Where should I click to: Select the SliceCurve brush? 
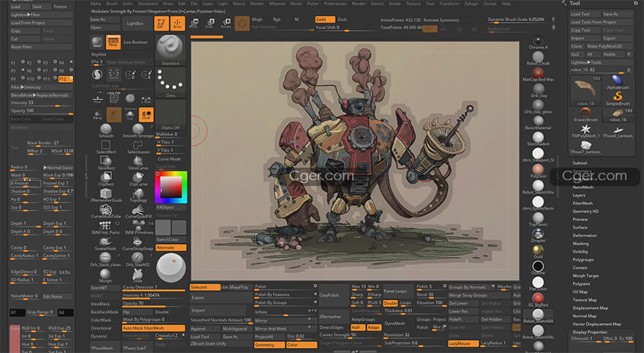pyautogui.click(x=138, y=163)
